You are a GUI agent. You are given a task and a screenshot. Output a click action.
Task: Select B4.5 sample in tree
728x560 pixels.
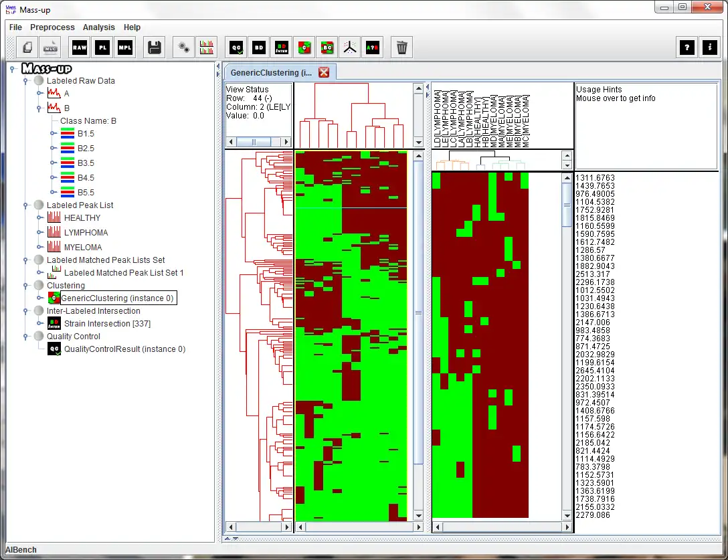pyautogui.click(x=86, y=178)
